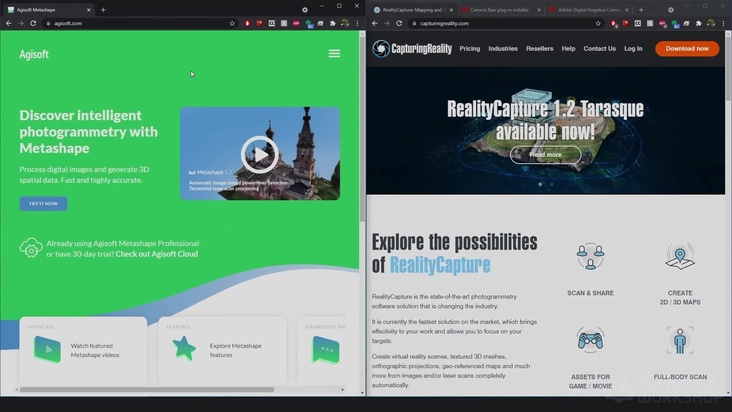Click the Full-Body Scan icon
The width and height of the screenshot is (732, 412).
[x=680, y=341]
